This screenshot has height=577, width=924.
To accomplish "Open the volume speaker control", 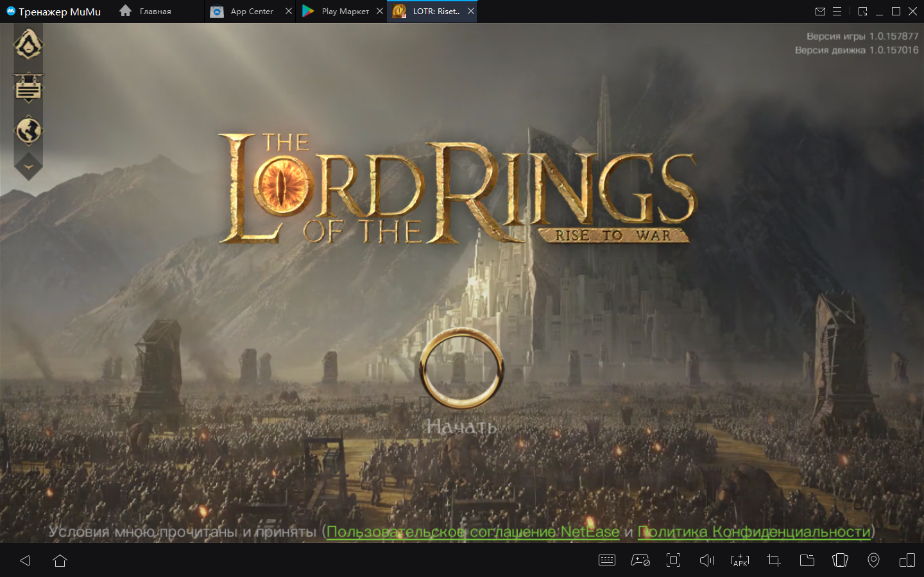I will (706, 560).
